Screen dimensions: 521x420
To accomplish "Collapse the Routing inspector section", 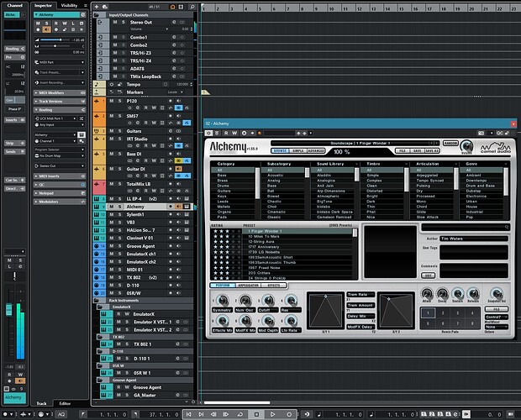I will click(x=60, y=110).
